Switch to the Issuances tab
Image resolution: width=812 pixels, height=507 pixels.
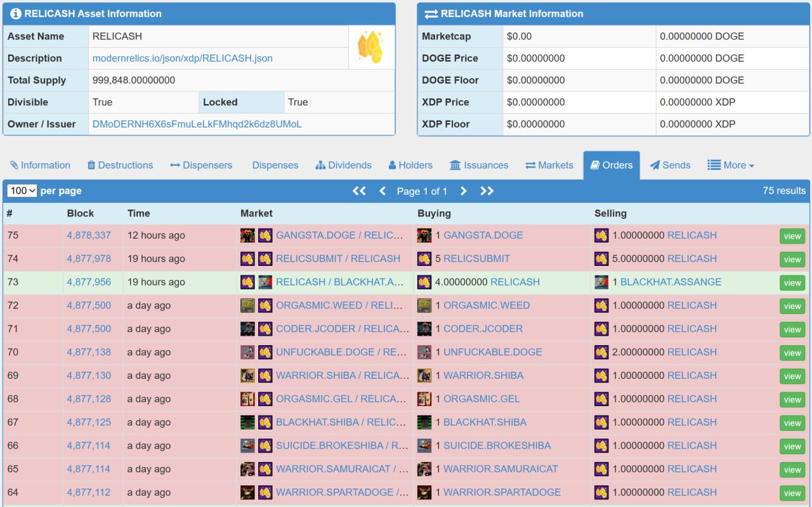tap(479, 165)
